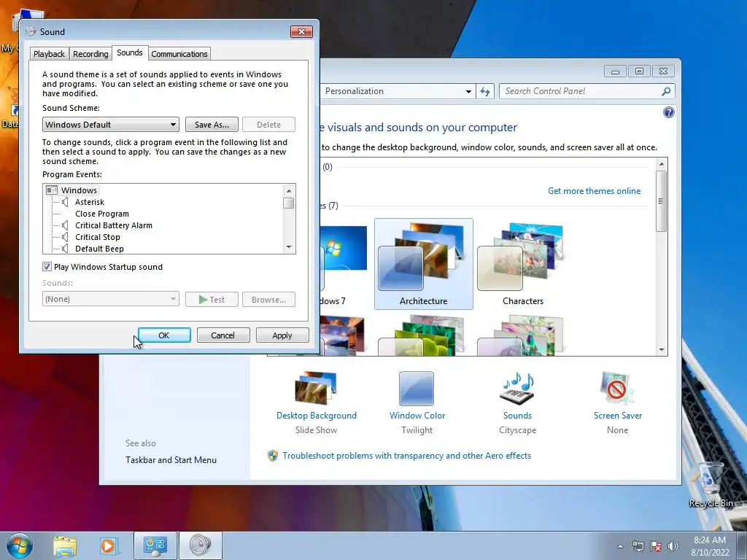Open the Desktop Background slide show icon
Image resolution: width=747 pixels, height=560 pixels.
click(316, 388)
